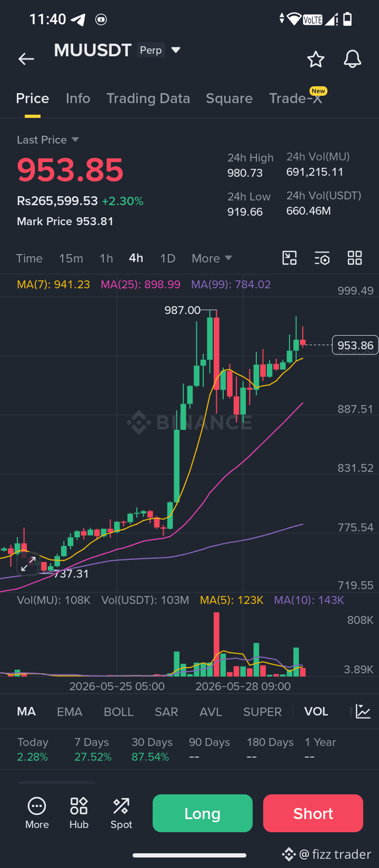The height and width of the screenshot is (868, 379).
Task: Toggle the SUPER indicator
Action: coord(262,712)
